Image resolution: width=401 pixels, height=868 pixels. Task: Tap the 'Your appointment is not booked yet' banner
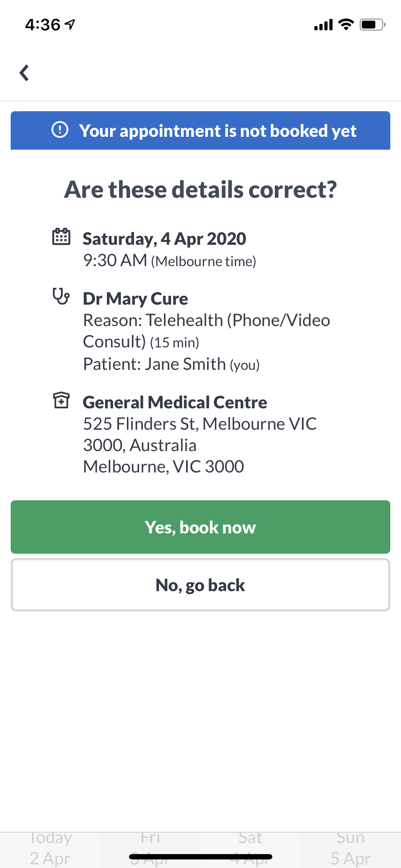(x=200, y=130)
